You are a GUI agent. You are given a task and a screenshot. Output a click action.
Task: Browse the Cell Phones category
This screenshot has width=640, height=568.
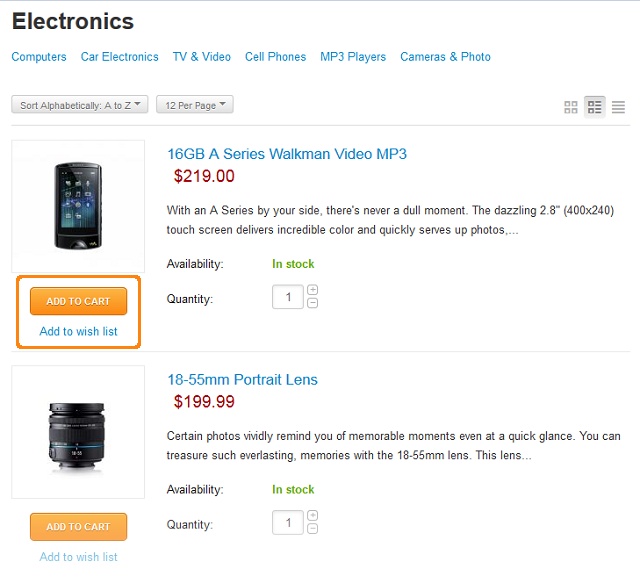pos(276,57)
